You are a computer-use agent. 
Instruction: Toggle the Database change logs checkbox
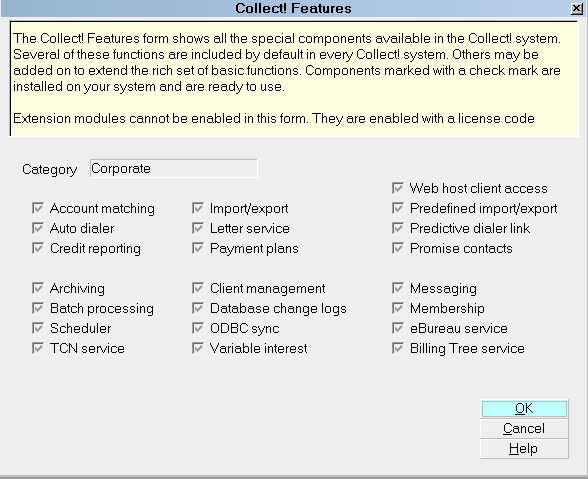pyautogui.click(x=198, y=308)
